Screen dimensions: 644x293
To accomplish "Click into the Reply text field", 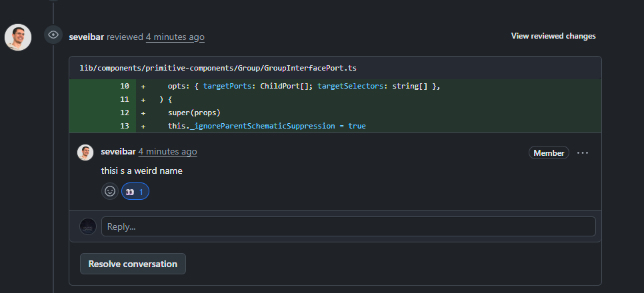I will [x=348, y=226].
